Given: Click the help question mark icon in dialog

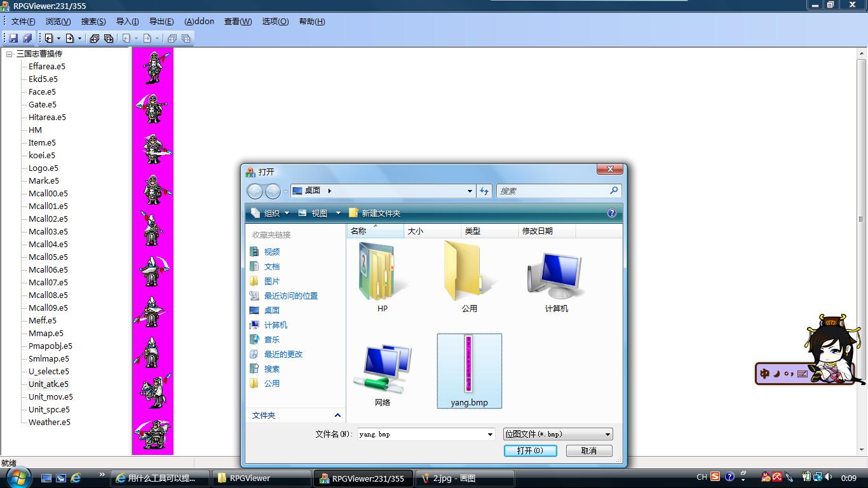Looking at the screenshot, I should [612, 213].
